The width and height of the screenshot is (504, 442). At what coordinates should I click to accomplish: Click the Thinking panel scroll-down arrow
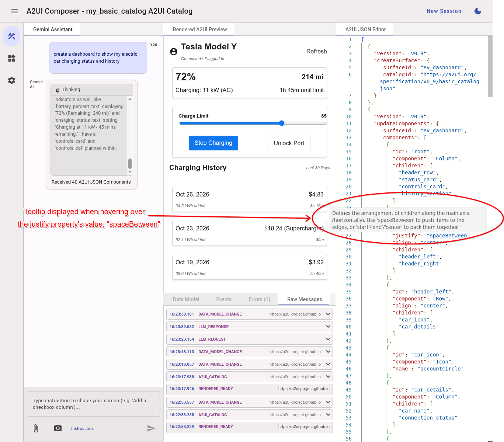[x=130, y=172]
